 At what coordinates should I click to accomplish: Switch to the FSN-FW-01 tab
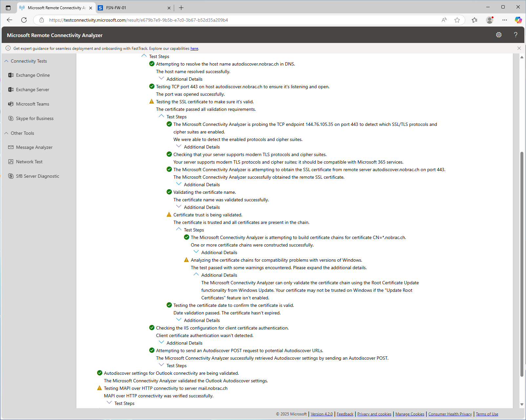click(135, 8)
